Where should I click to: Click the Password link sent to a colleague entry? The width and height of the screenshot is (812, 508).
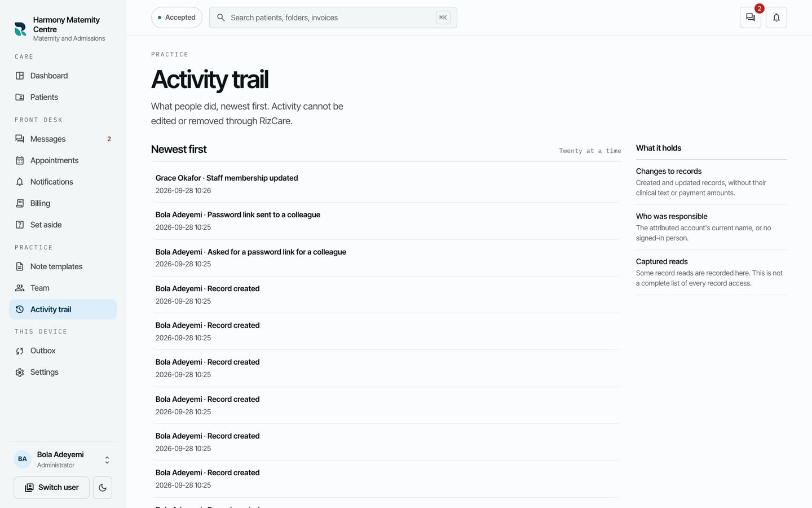click(x=386, y=221)
